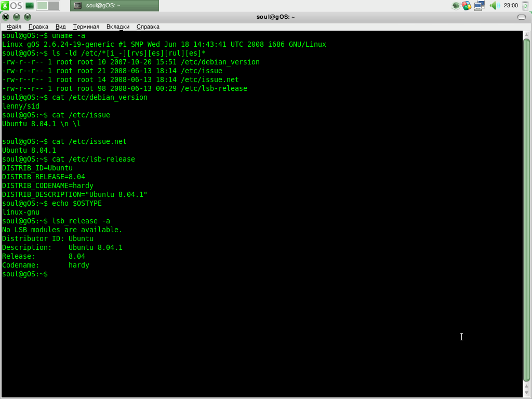Open the Вкладки menu
532x399 pixels.
[x=118, y=26]
